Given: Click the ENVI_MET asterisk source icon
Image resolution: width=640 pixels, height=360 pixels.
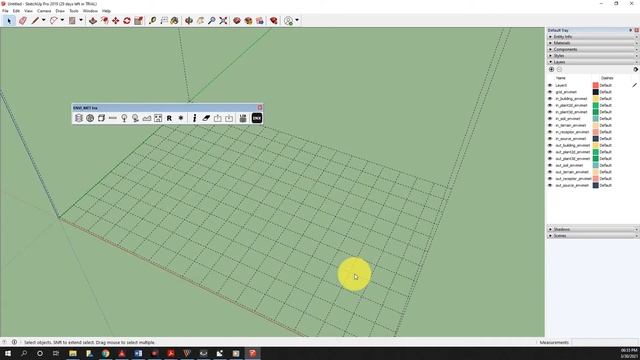Looking at the screenshot, I should coord(180,118).
